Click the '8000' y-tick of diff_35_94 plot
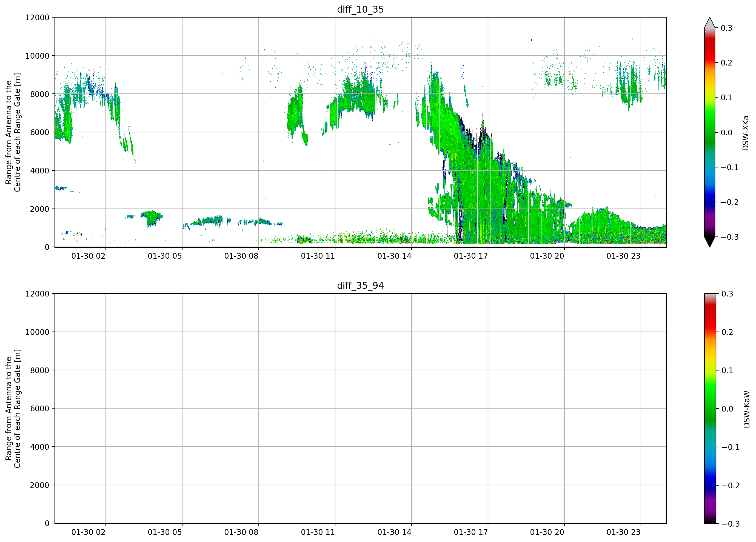 [40, 370]
